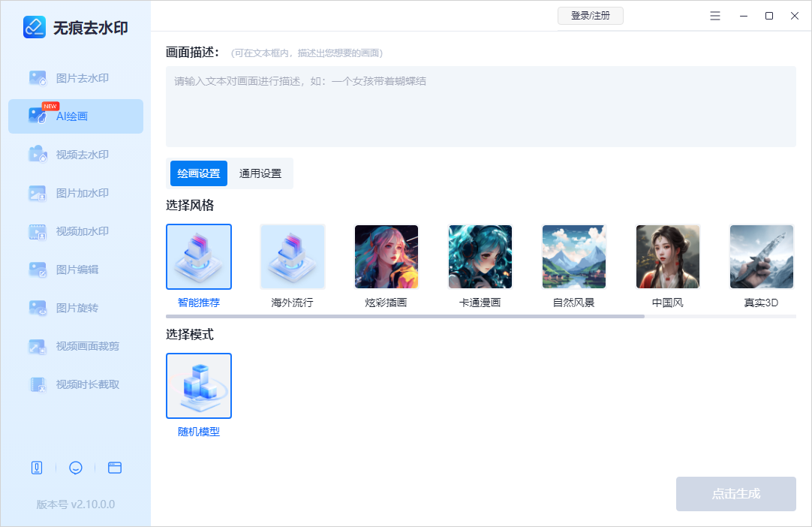This screenshot has height=527, width=812.
Task: Open the 视频去水印 tool
Action: [75, 154]
